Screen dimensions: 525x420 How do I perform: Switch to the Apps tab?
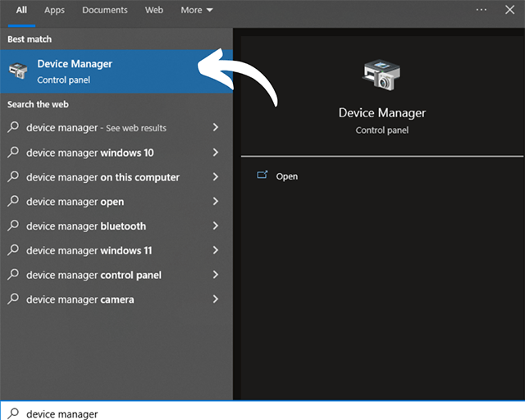click(x=55, y=10)
